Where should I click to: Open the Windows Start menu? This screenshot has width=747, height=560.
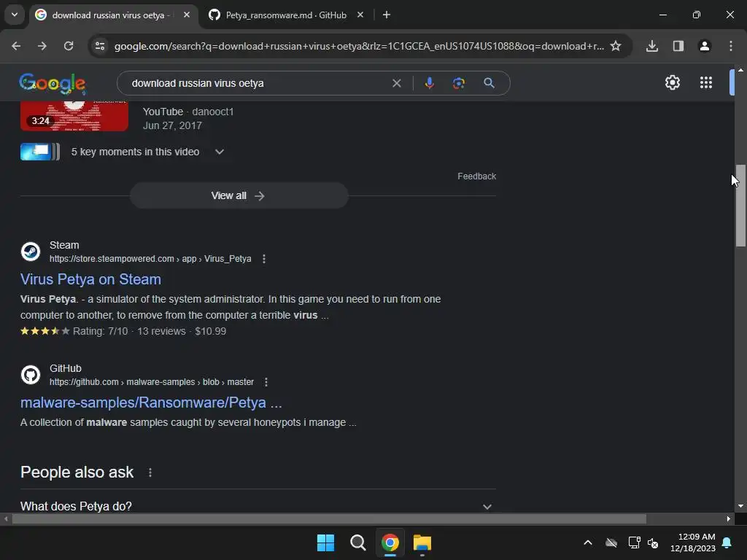pyautogui.click(x=326, y=542)
